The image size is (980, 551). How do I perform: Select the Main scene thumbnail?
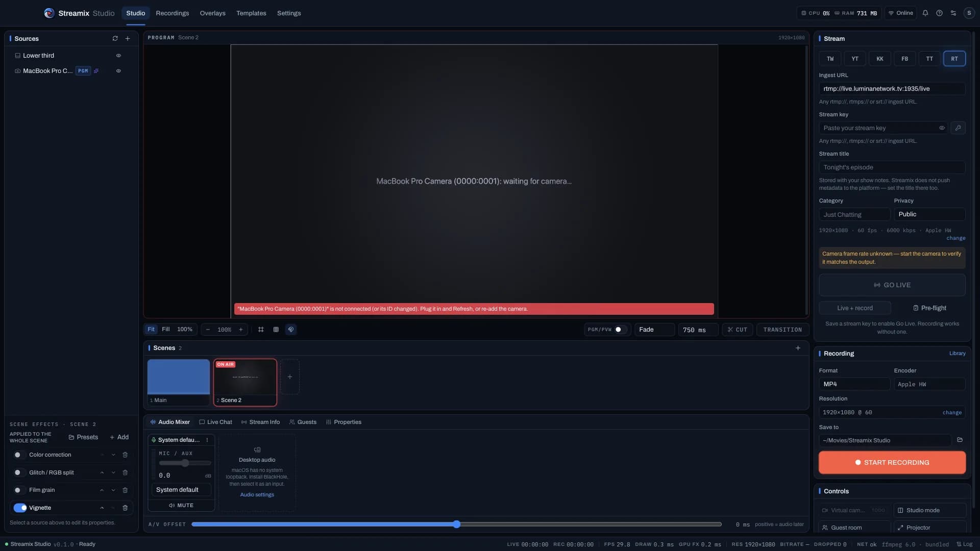[x=179, y=382]
